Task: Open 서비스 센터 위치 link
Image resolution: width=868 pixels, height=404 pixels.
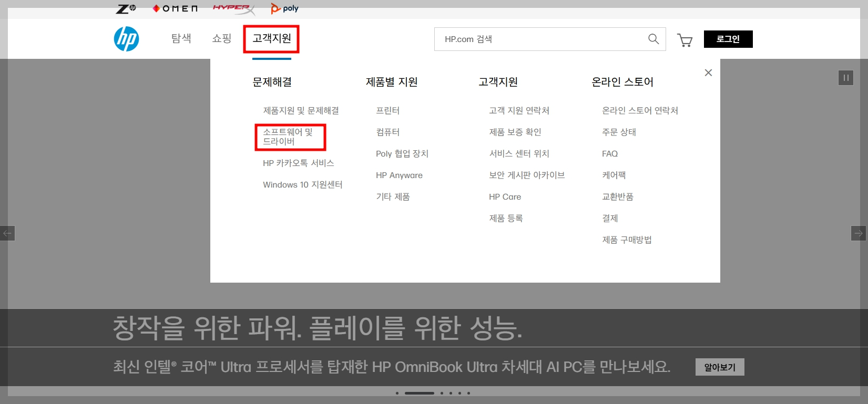Action: point(519,153)
